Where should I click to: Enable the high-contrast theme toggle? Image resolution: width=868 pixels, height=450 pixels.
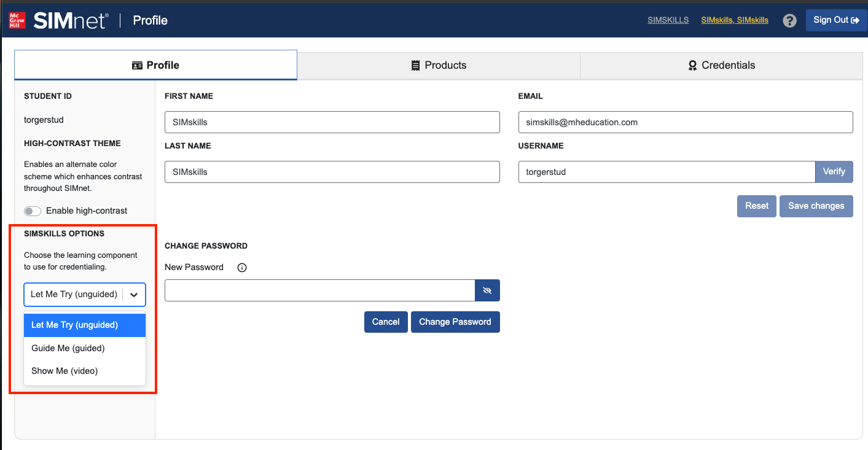point(33,211)
